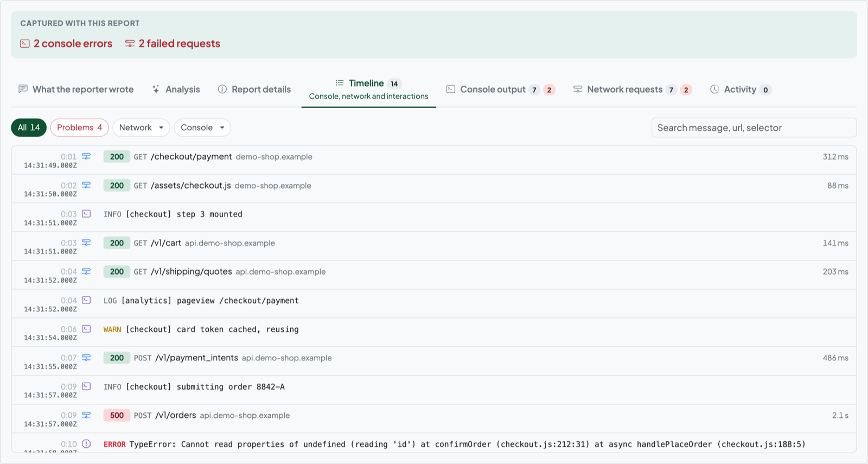Switch to What the reporter wrote tab
The image size is (868, 464).
coord(76,90)
